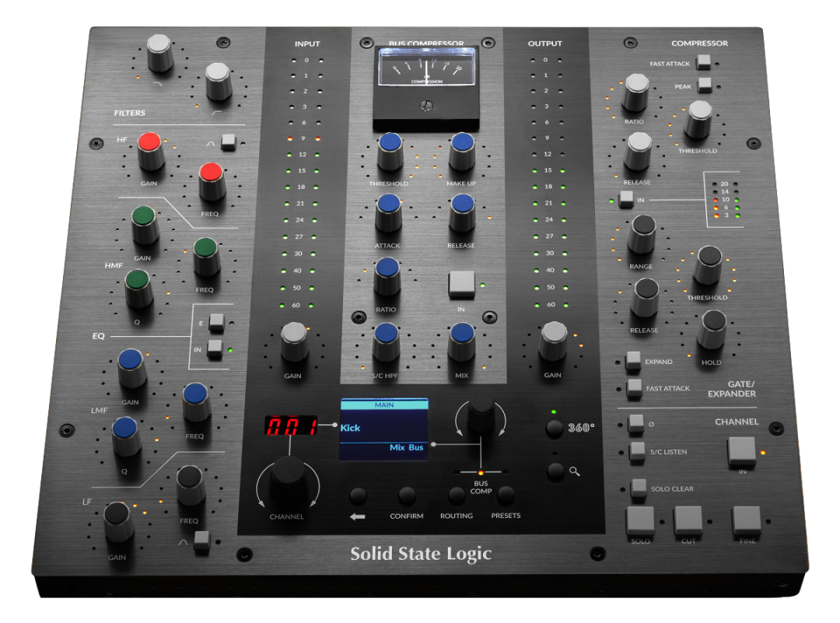The height and width of the screenshot is (623, 840).
Task: Toggle the compressor PEAK button
Action: point(705,86)
